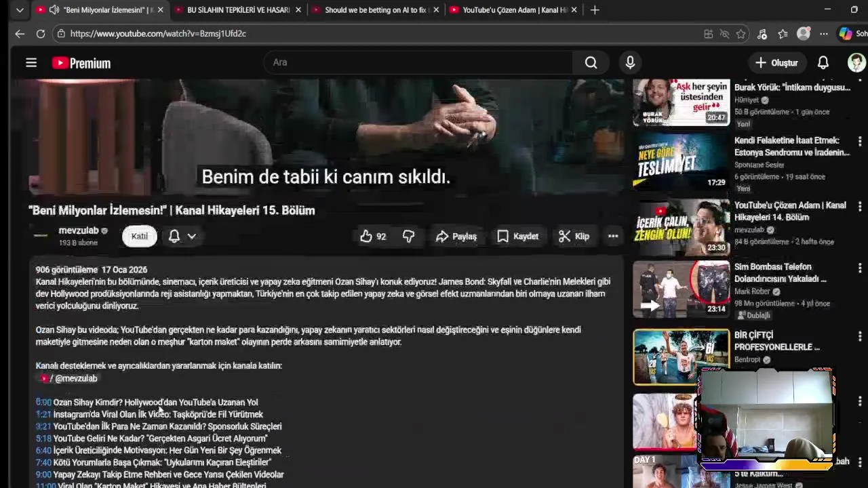Click the "Dublajlı" dubbed badge
This screenshot has height=488, width=868.
pos(754,315)
